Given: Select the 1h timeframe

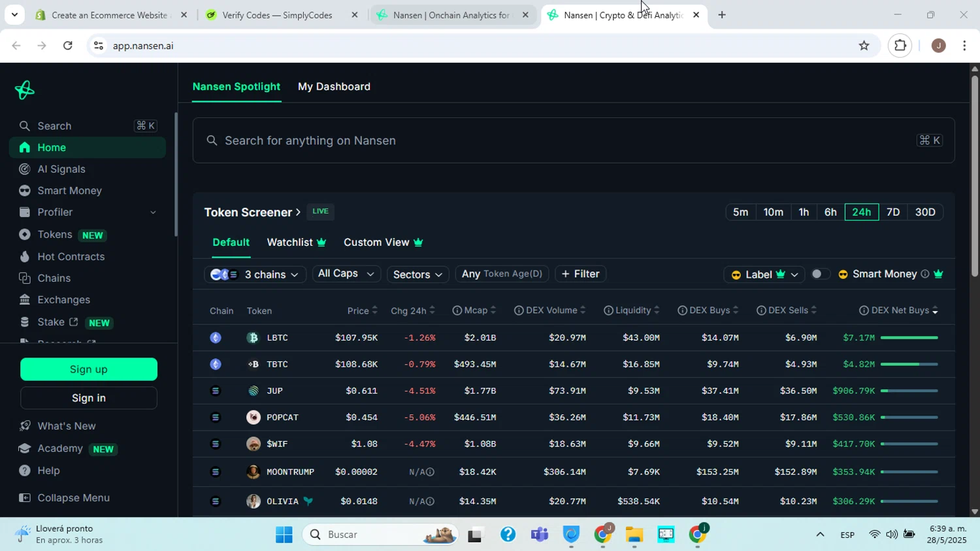Looking at the screenshot, I should 804,212.
